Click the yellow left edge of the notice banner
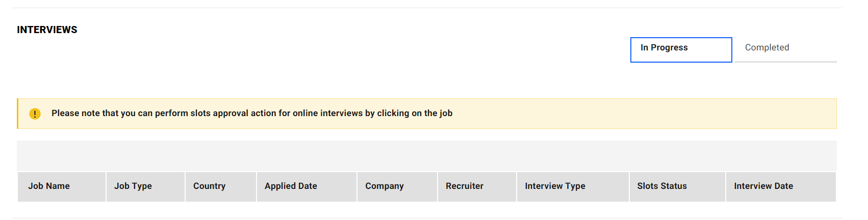Image resolution: width=868 pixels, height=220 pixels. click(17, 114)
